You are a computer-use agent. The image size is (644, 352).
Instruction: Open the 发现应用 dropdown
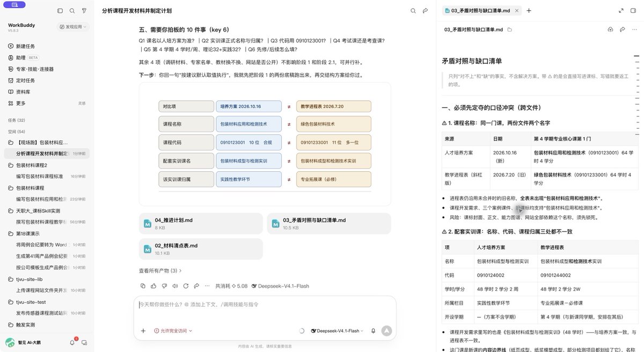click(74, 26)
